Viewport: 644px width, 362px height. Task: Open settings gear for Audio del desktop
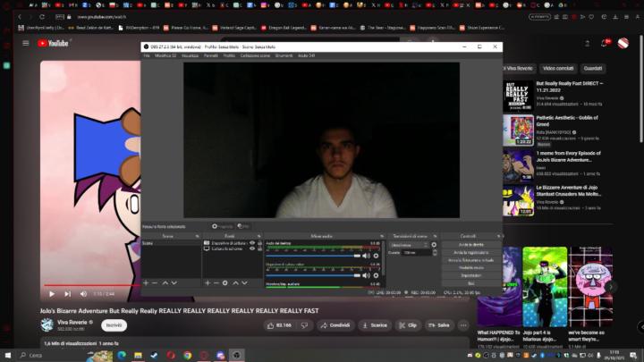[376, 256]
